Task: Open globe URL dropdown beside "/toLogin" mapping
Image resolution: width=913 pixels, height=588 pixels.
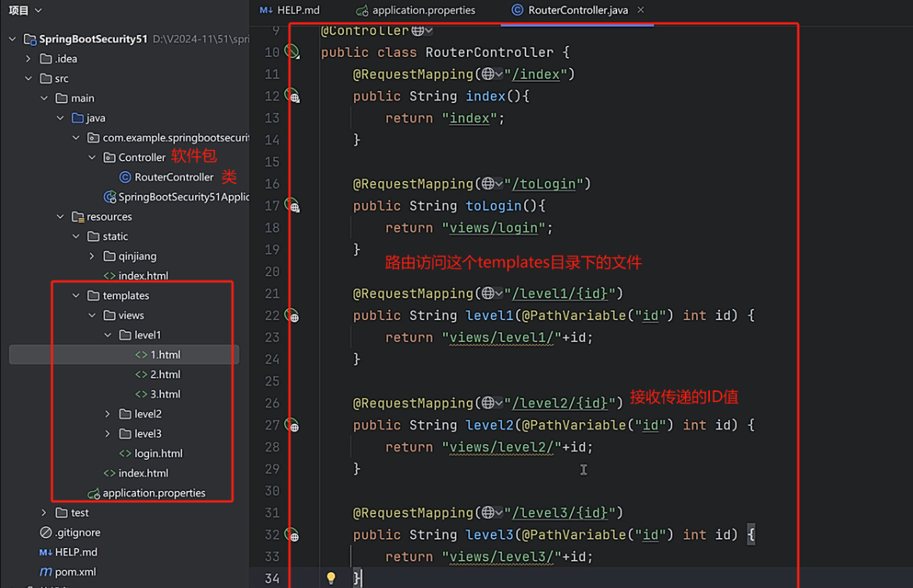Action: pyautogui.click(x=492, y=184)
